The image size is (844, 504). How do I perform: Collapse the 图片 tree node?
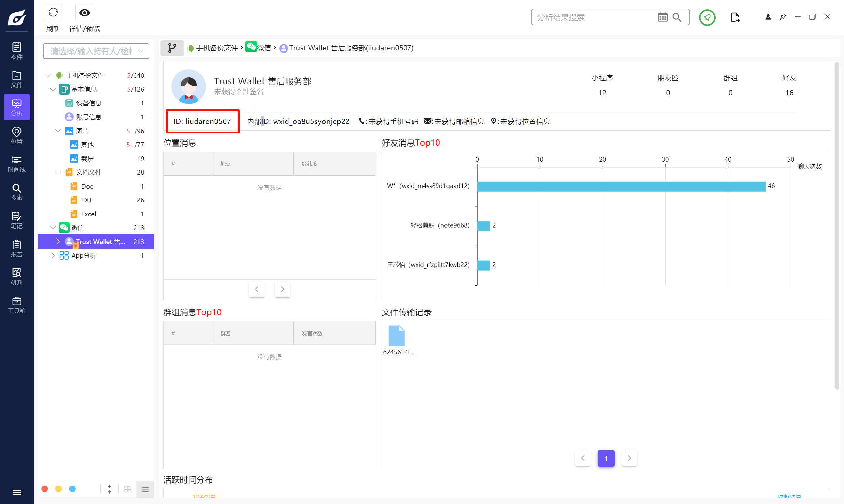click(58, 131)
